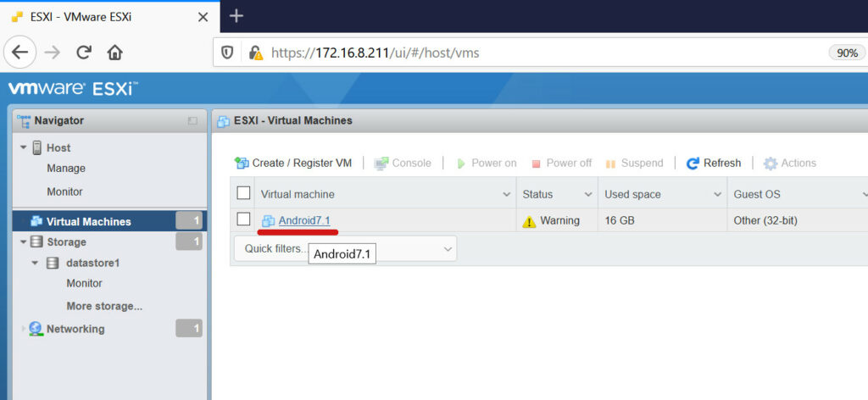Click the browser Forward arrow button
868x400 pixels.
click(x=52, y=53)
